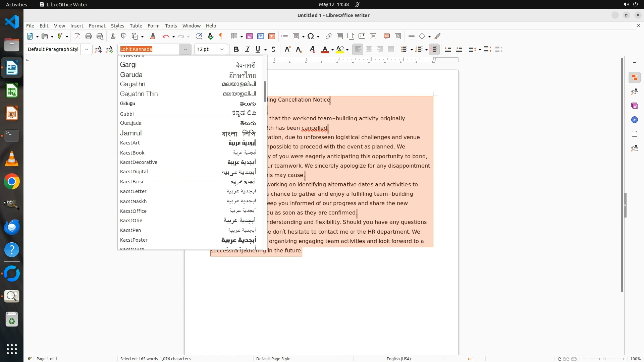644x362 pixels.
Task: Open the Find & Replace tool
Action: [x=199, y=36]
